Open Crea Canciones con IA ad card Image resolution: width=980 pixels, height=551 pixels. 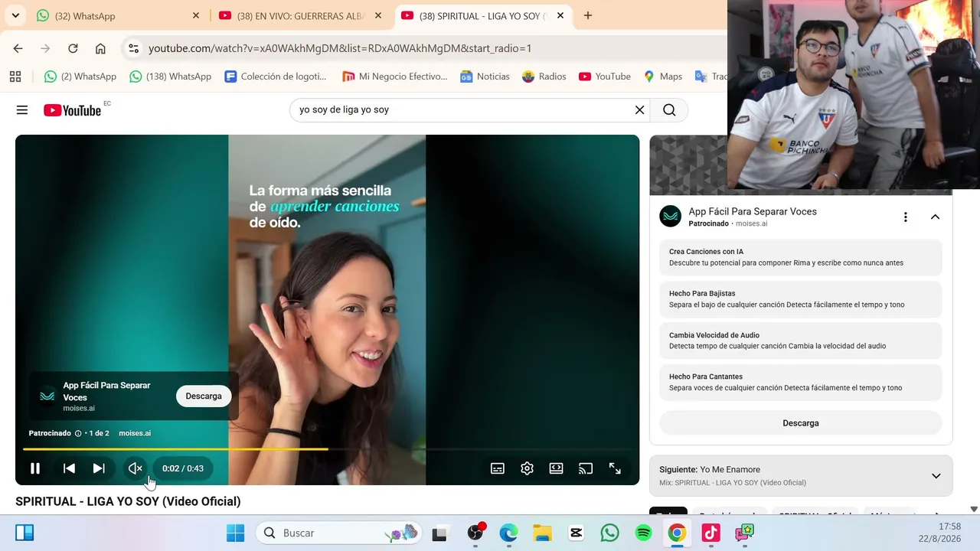[x=801, y=257]
